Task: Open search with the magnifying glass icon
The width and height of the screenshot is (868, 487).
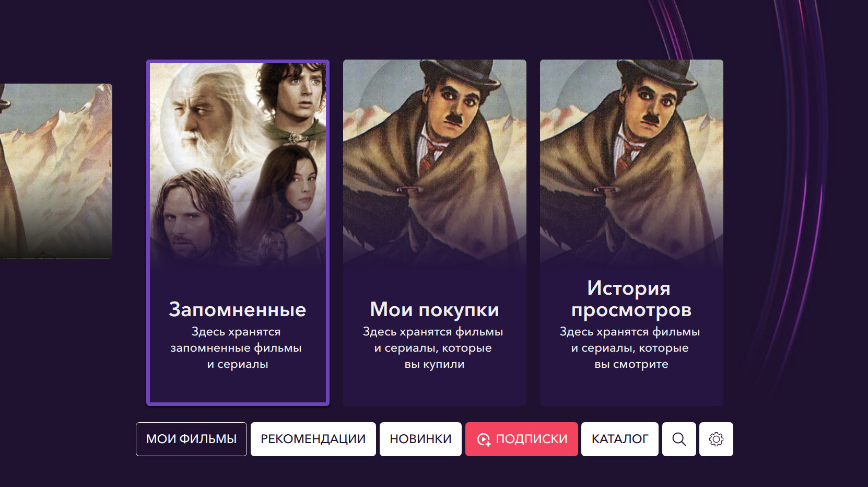Action: (x=679, y=439)
